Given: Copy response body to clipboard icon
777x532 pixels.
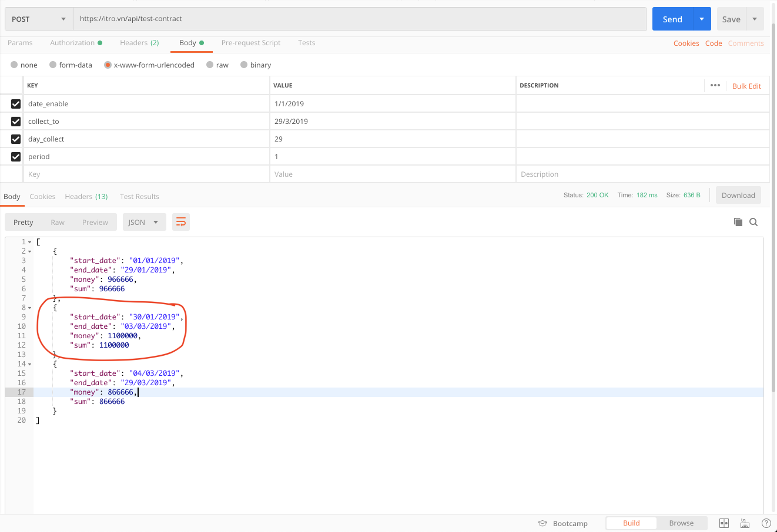Looking at the screenshot, I should 738,222.
